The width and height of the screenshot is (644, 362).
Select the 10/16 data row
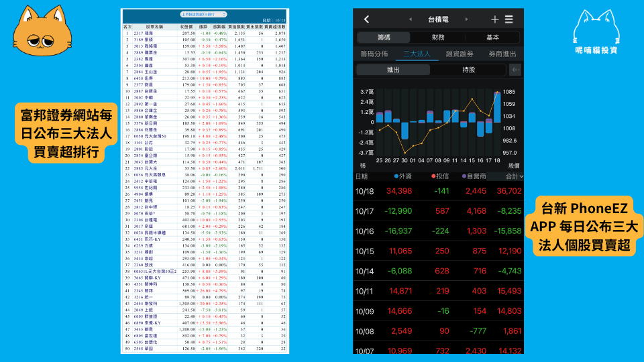(438, 231)
